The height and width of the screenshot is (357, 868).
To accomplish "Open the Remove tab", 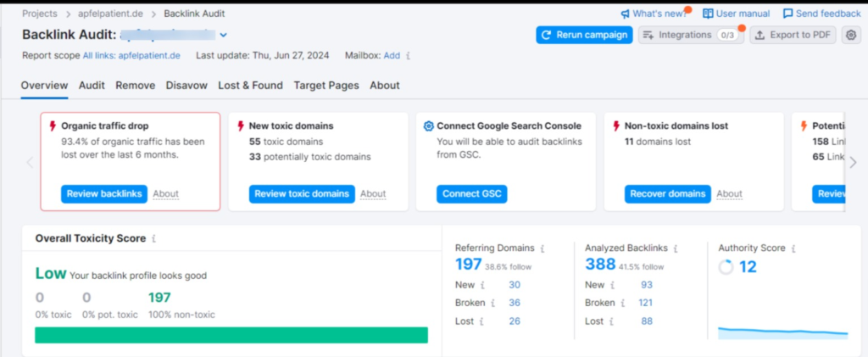I will point(135,86).
